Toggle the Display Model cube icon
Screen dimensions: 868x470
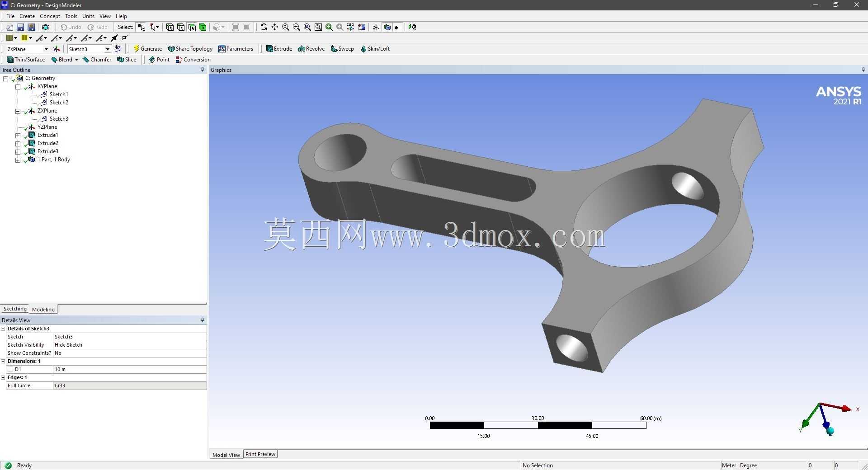(x=387, y=27)
